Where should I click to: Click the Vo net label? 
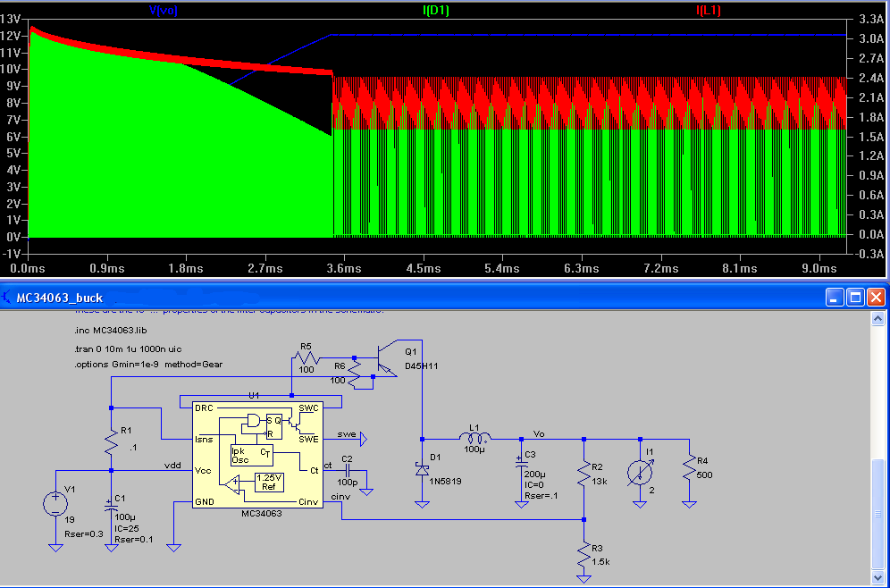pyautogui.click(x=539, y=433)
